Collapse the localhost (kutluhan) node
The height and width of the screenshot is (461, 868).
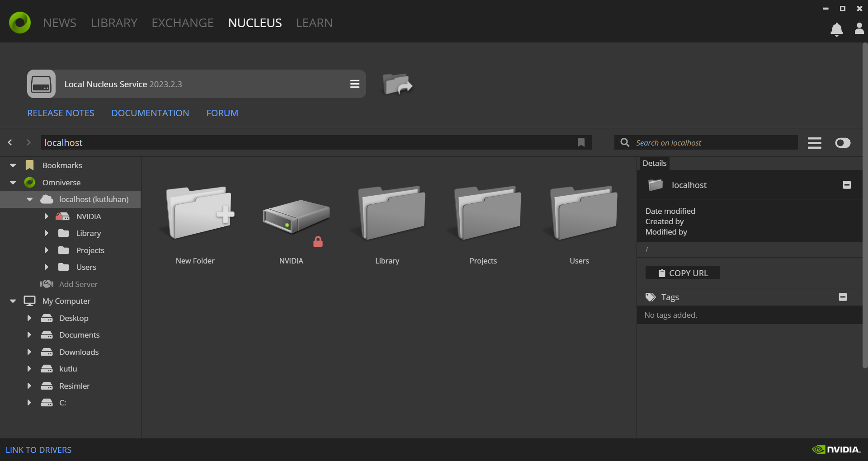29,199
